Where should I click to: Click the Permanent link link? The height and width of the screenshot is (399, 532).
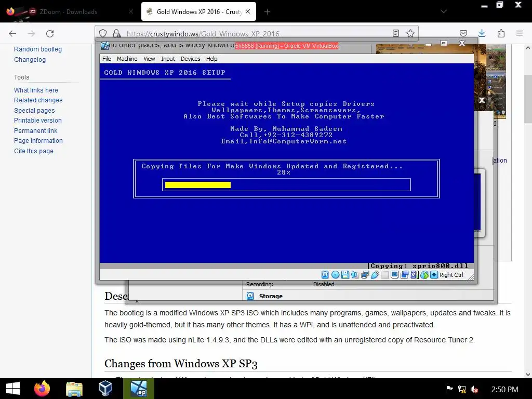(x=36, y=130)
